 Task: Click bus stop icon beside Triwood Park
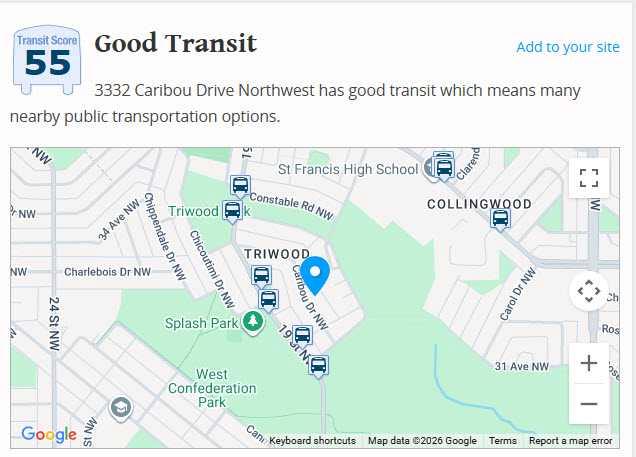point(232,210)
